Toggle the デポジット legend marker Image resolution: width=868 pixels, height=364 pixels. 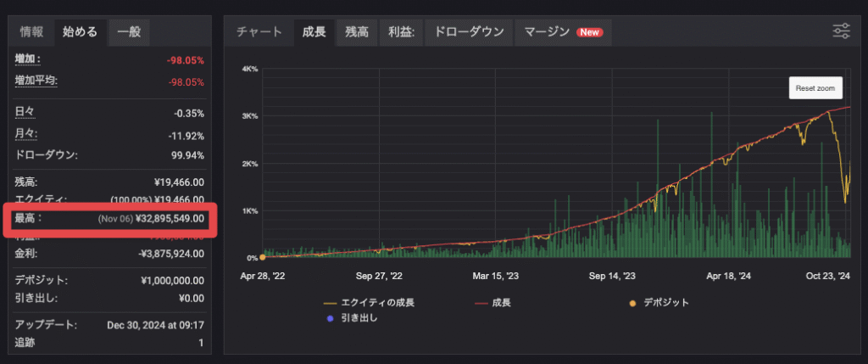pos(659,303)
